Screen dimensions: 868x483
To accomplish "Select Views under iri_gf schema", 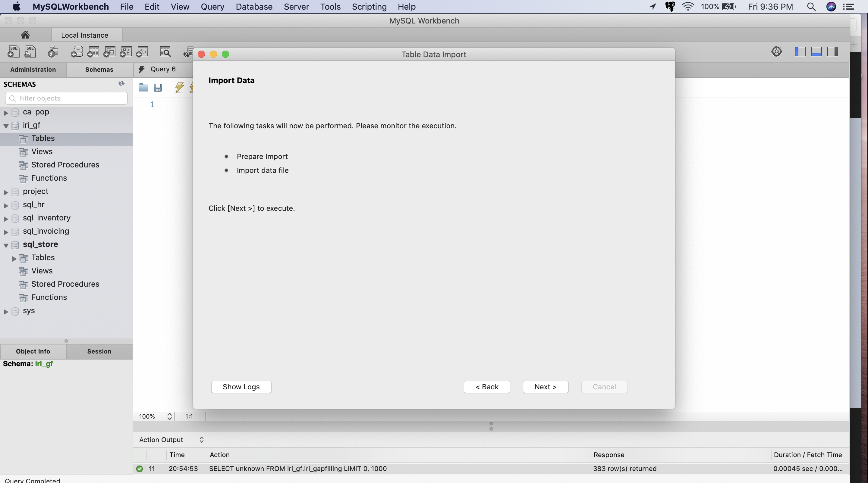I will pos(42,151).
